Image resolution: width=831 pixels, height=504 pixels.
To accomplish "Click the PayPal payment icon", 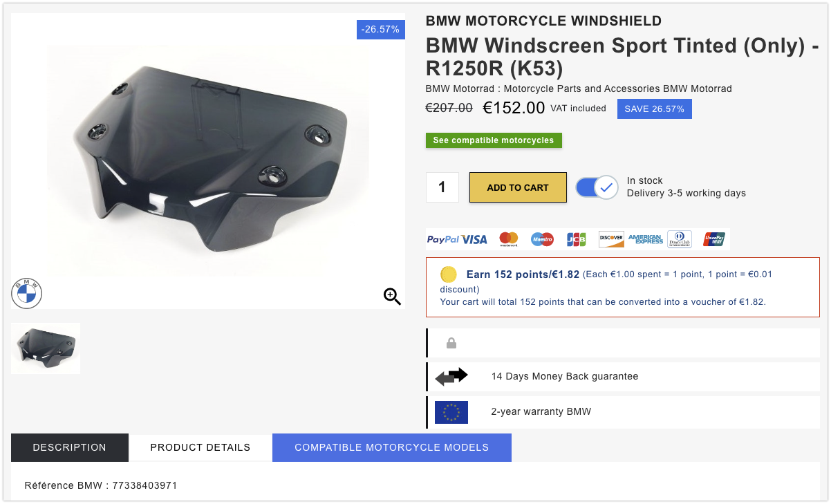I will tap(443, 239).
